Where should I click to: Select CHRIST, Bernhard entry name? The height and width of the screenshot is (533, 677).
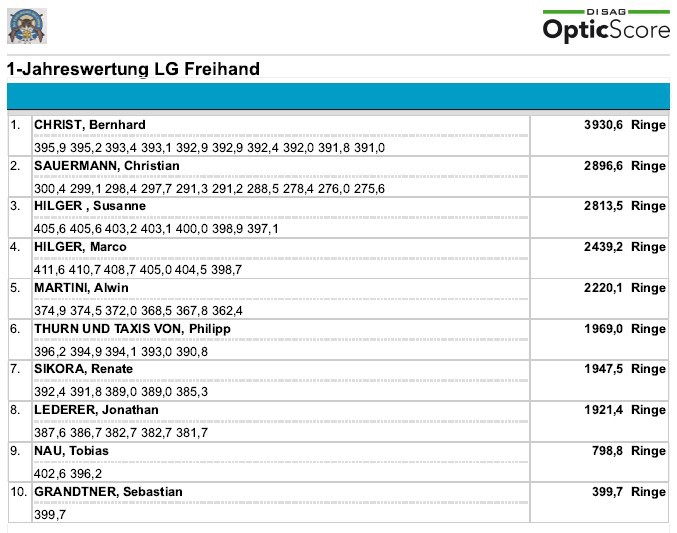click(x=90, y=125)
